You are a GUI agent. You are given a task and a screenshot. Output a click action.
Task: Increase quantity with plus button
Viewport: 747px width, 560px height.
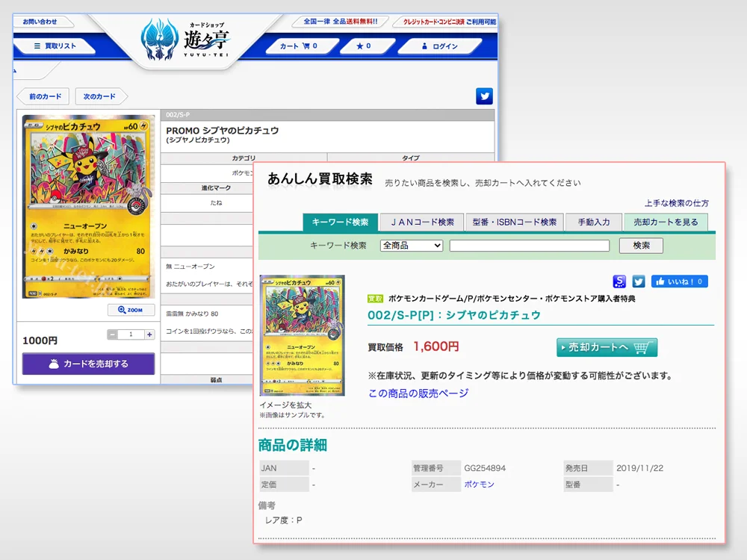pos(149,335)
